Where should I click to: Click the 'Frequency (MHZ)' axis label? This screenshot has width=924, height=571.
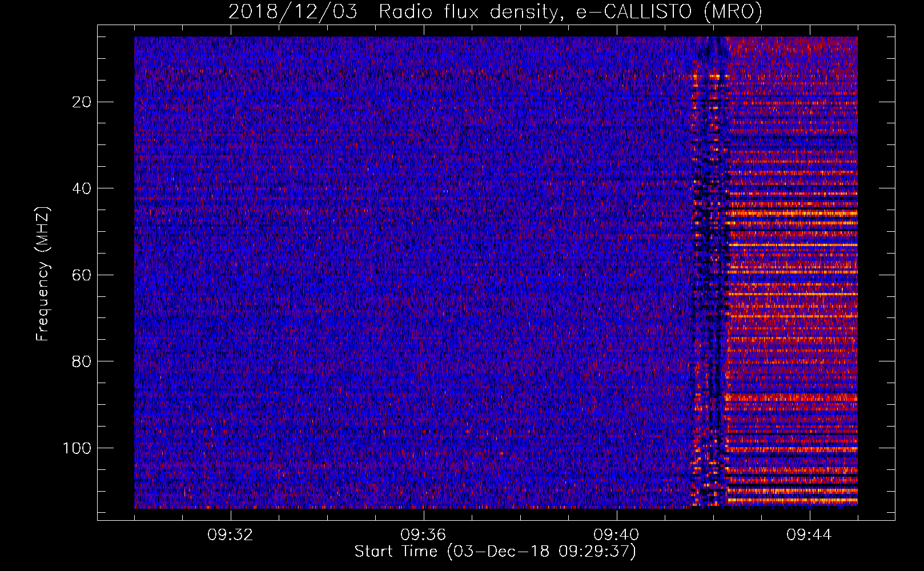point(43,274)
